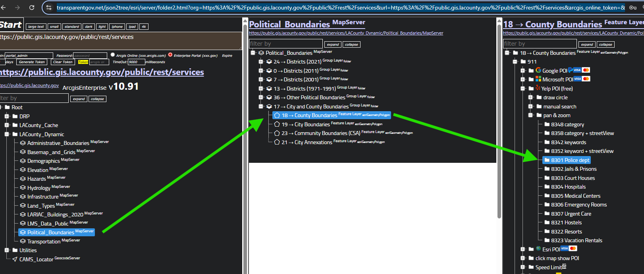Click the Yelp logo icon beside Yelp POI
Screen dimensions: 644x274
(x=538, y=88)
